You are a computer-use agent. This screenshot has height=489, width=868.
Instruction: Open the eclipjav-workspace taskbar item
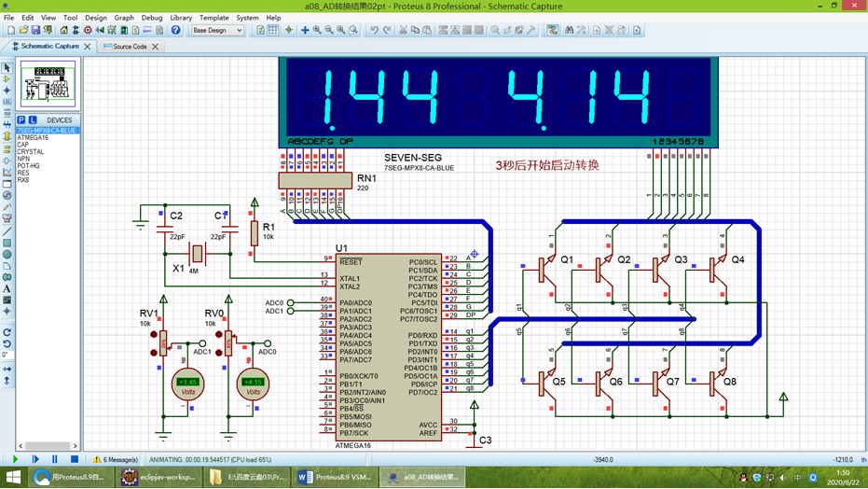click(x=158, y=477)
